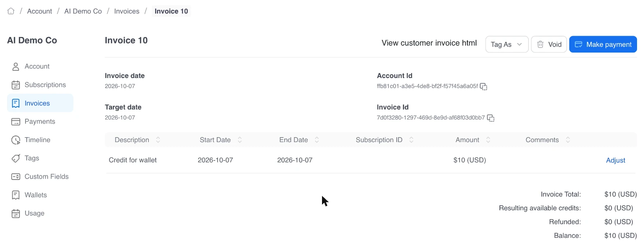Click the Timeline clock icon in sidebar
This screenshot has width=644, height=246.
(16, 140)
